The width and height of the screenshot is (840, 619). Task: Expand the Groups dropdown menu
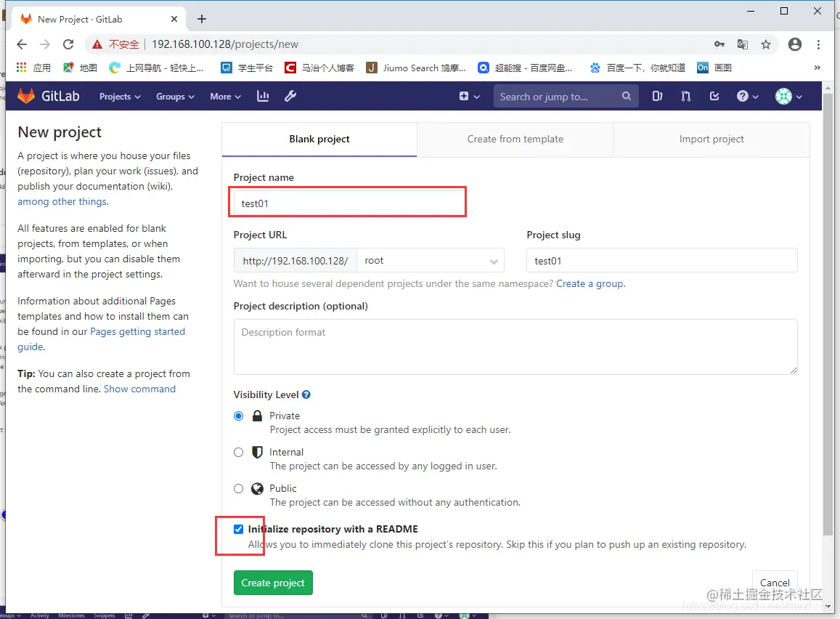point(175,97)
